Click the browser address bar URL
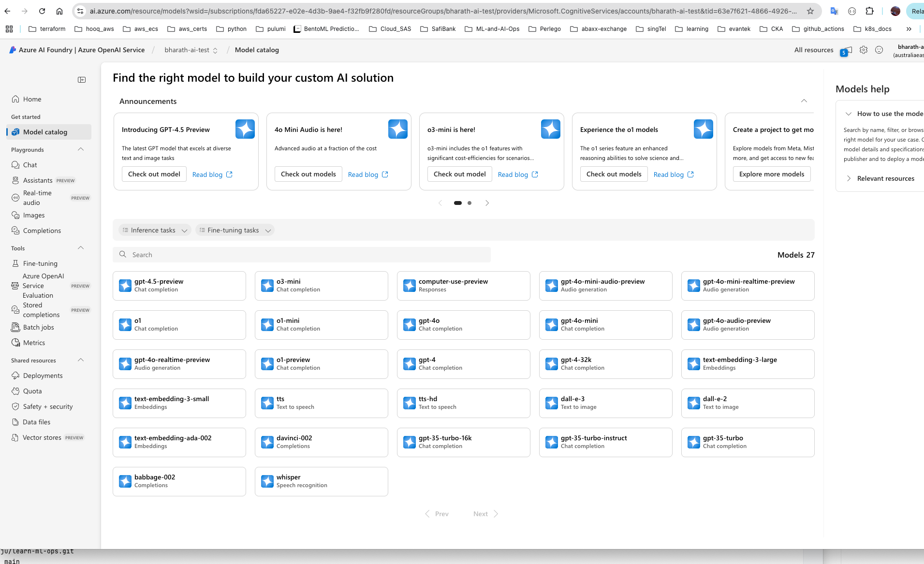Screen dimensions: 924x564 pyautogui.click(x=442, y=11)
